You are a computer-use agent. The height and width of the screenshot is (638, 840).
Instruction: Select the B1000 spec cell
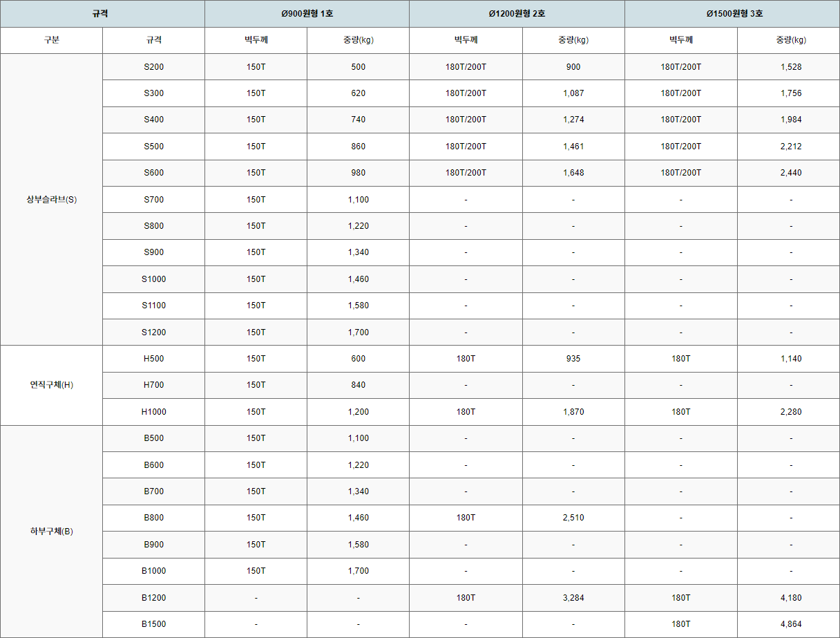tap(153, 571)
